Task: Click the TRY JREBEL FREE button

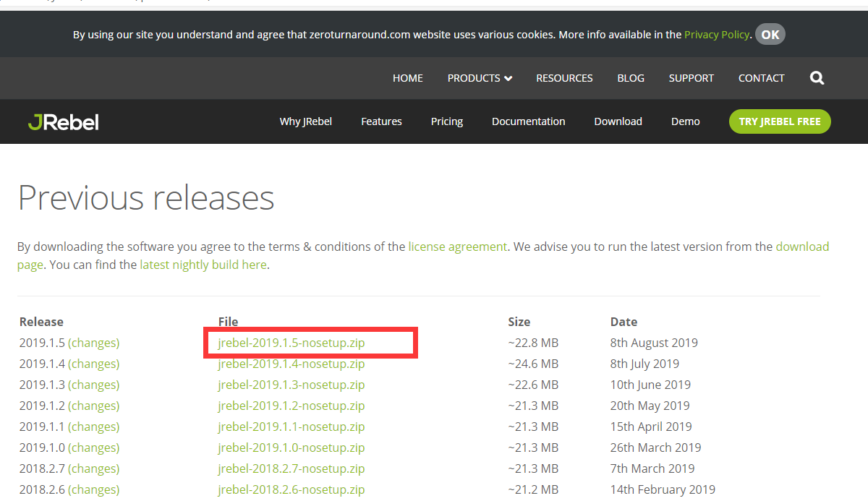Action: [780, 121]
